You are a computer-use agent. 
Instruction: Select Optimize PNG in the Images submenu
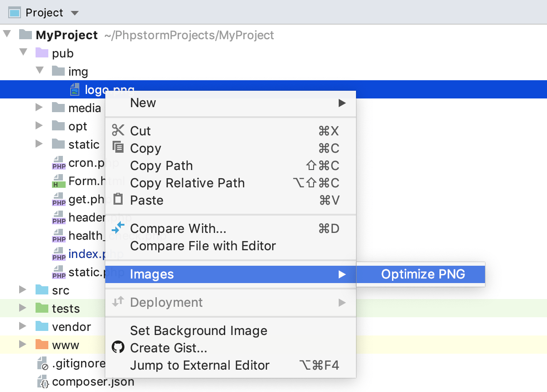[x=423, y=274]
